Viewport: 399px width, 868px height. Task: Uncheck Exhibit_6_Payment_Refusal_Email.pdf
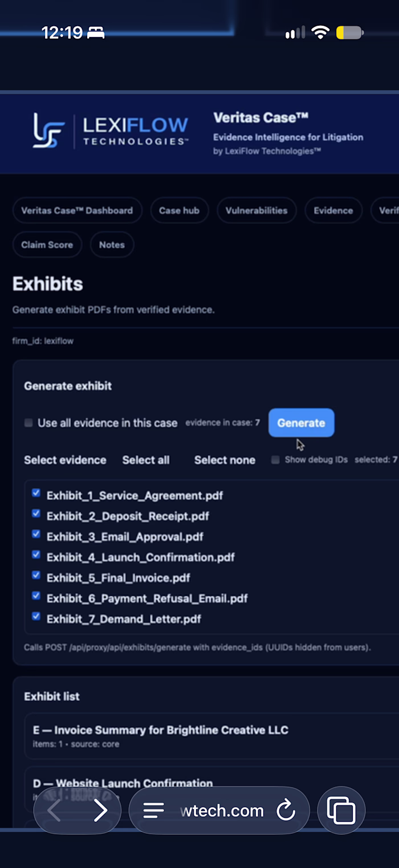click(36, 596)
